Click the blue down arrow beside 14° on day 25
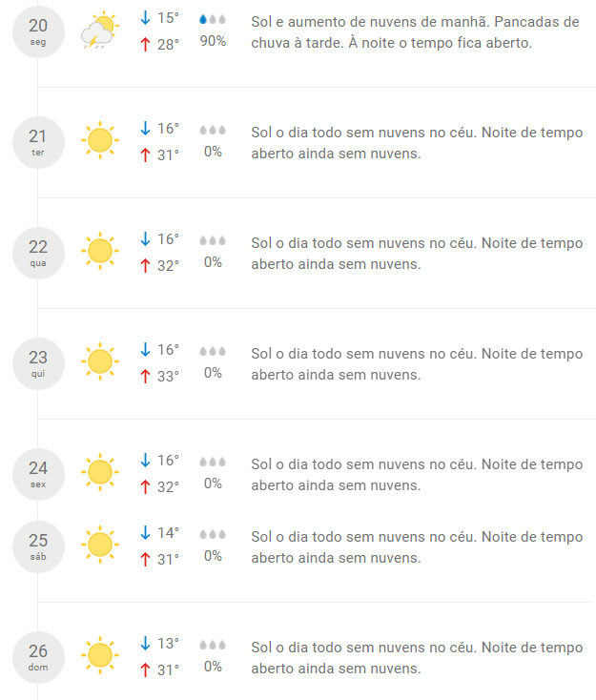Viewport: 596px width, 700px height. (x=145, y=532)
